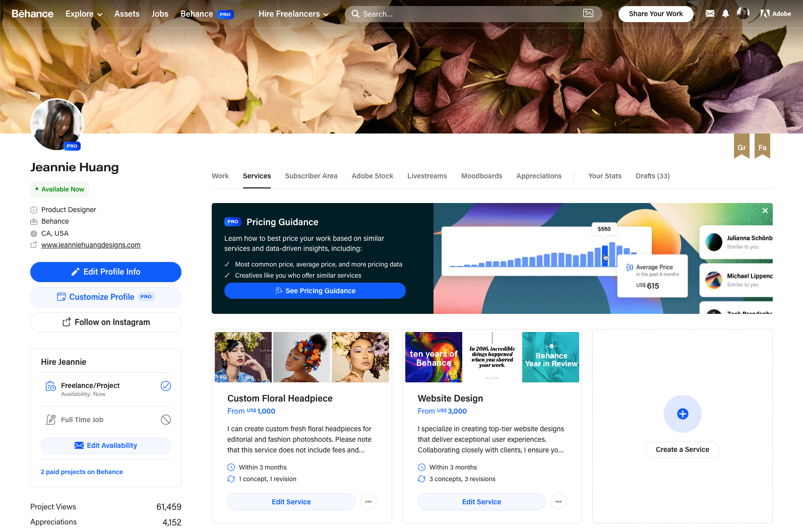The height and width of the screenshot is (532, 803).
Task: Open more options for Website Design service
Action: pos(559,502)
